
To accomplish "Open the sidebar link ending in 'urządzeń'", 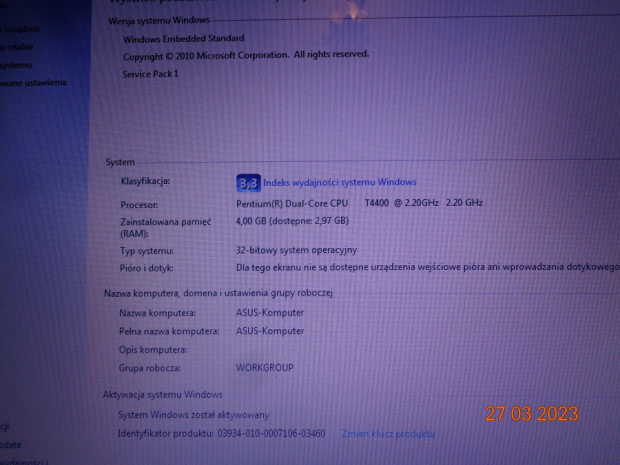I will pyautogui.click(x=20, y=29).
